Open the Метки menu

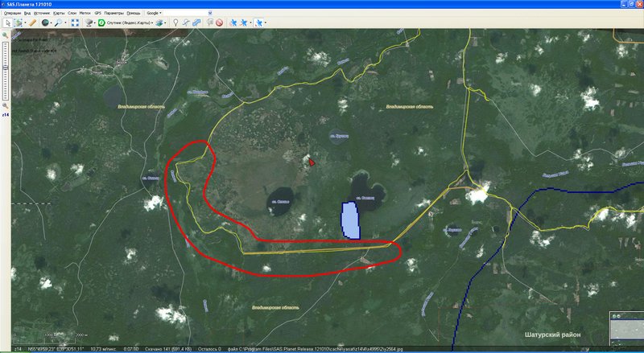click(85, 13)
